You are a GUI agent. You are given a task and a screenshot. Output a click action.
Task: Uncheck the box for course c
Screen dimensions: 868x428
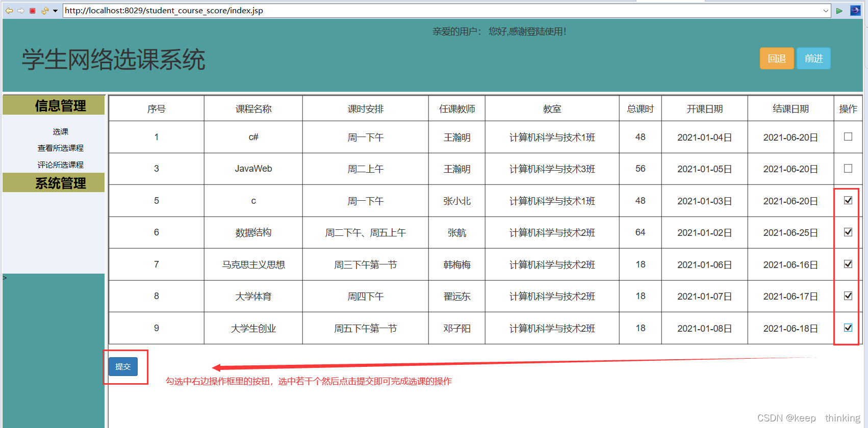pos(848,200)
